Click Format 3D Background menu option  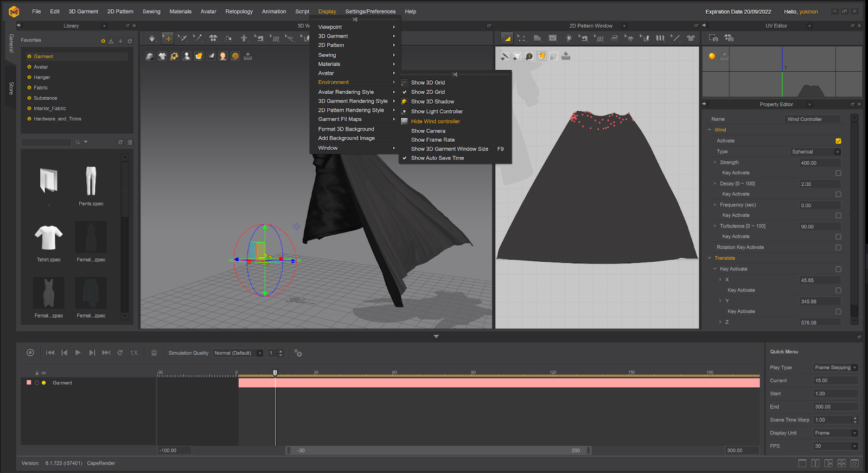point(346,129)
